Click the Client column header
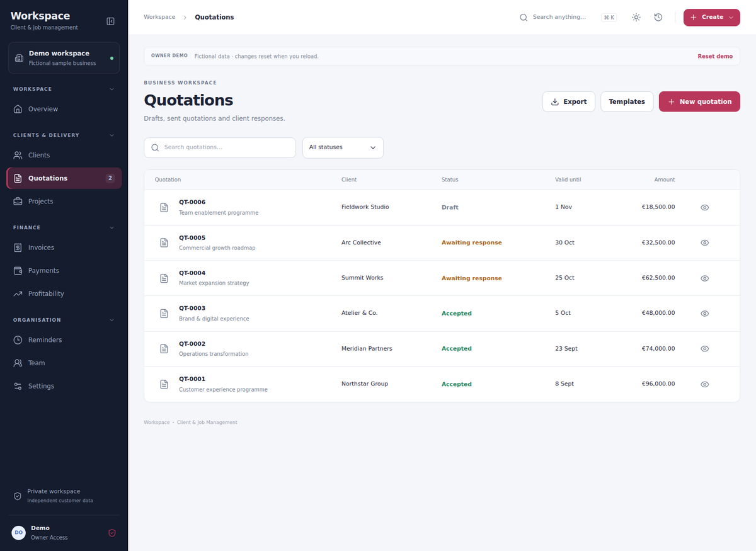This screenshot has height=551, width=756. pos(349,179)
